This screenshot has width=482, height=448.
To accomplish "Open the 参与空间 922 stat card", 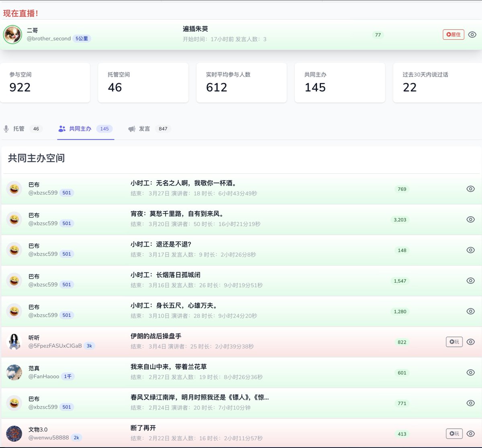I will pos(45,82).
